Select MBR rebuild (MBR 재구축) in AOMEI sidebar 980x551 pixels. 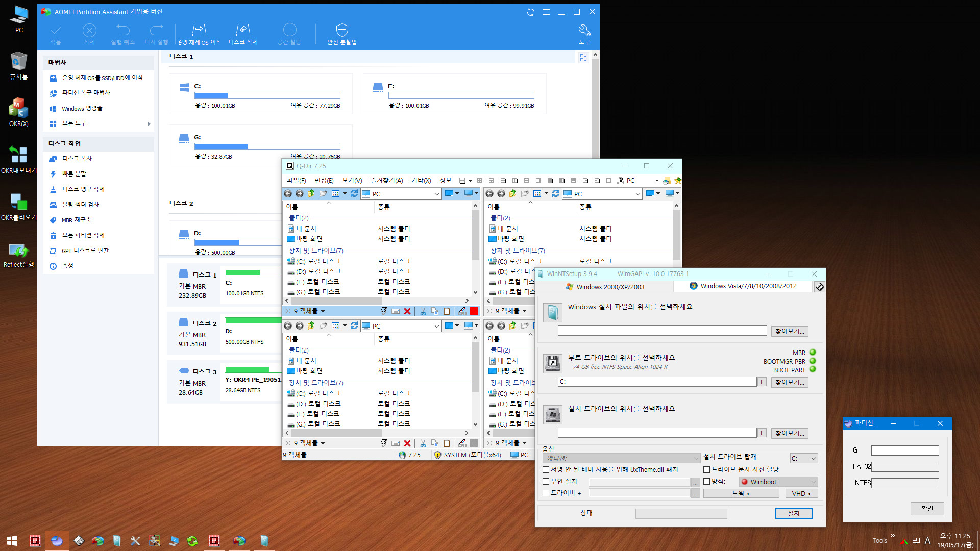(x=77, y=220)
